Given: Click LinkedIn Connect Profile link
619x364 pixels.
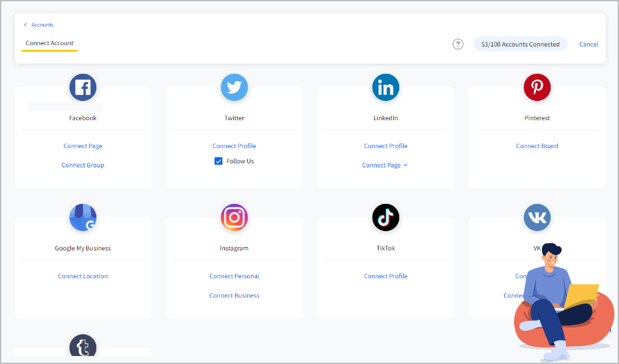Looking at the screenshot, I should pyautogui.click(x=386, y=146).
